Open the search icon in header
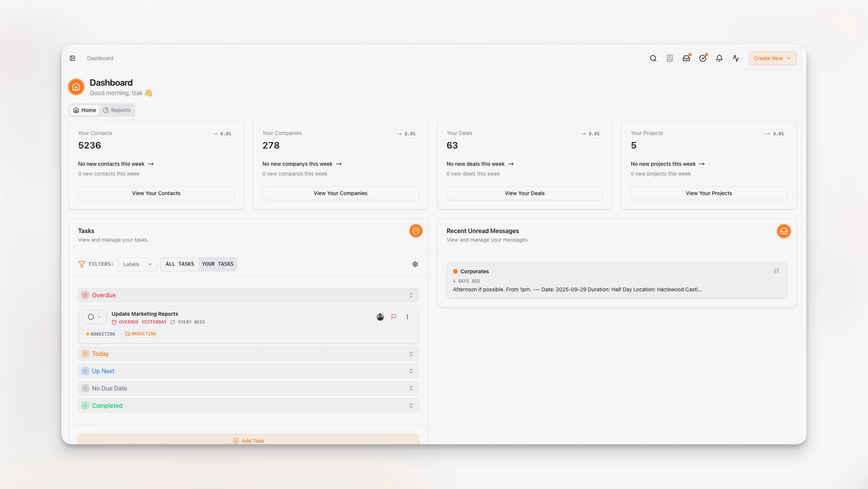This screenshot has height=489, width=868. [x=653, y=58]
